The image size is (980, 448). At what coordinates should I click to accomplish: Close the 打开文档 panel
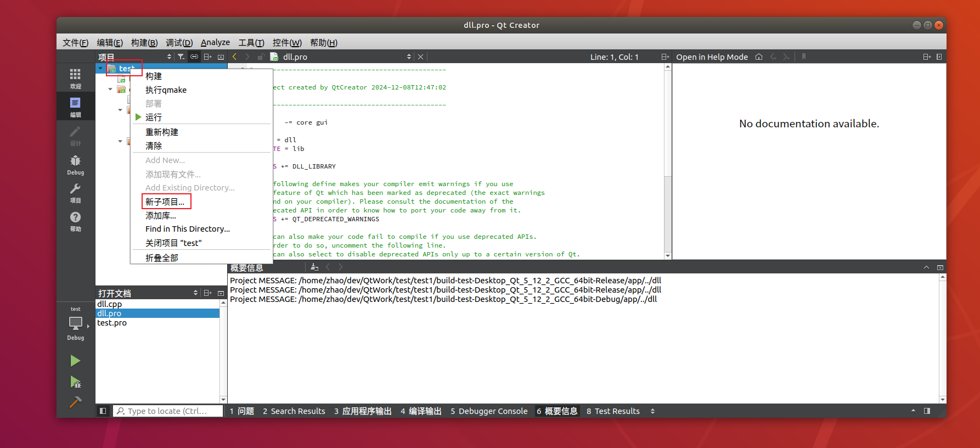(221, 293)
